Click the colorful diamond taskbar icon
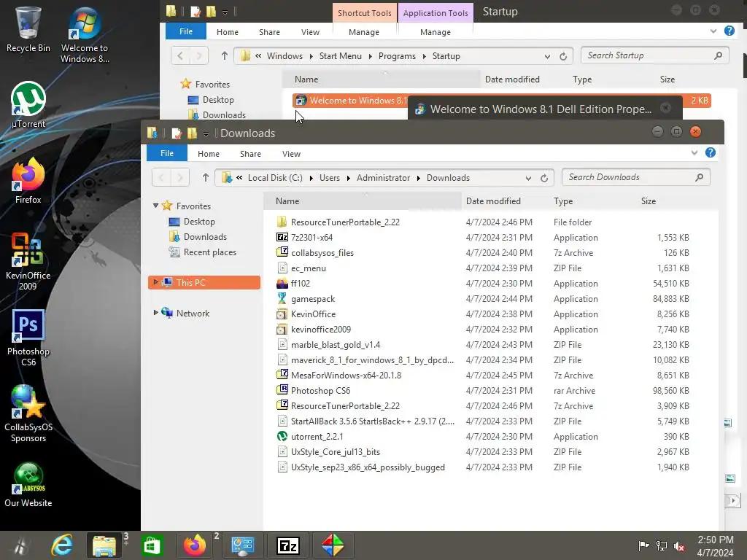 point(333,545)
